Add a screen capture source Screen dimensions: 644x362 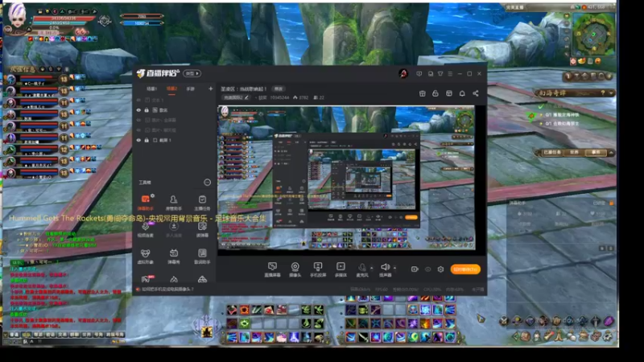pos(272,269)
